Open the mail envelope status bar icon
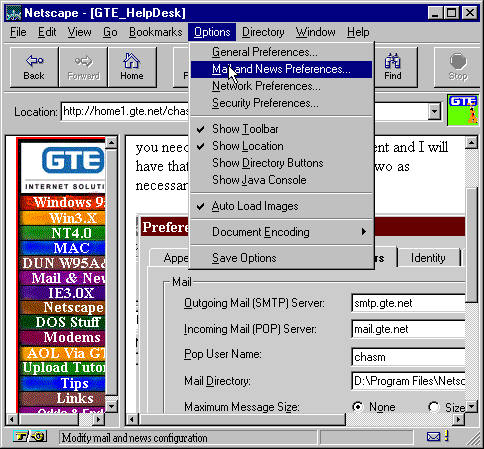The width and height of the screenshot is (484, 449). [x=433, y=436]
